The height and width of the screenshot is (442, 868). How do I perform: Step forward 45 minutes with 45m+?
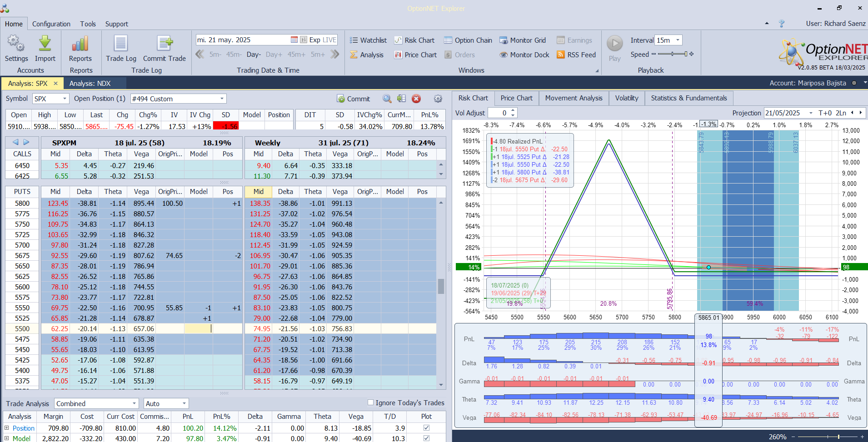pos(296,55)
